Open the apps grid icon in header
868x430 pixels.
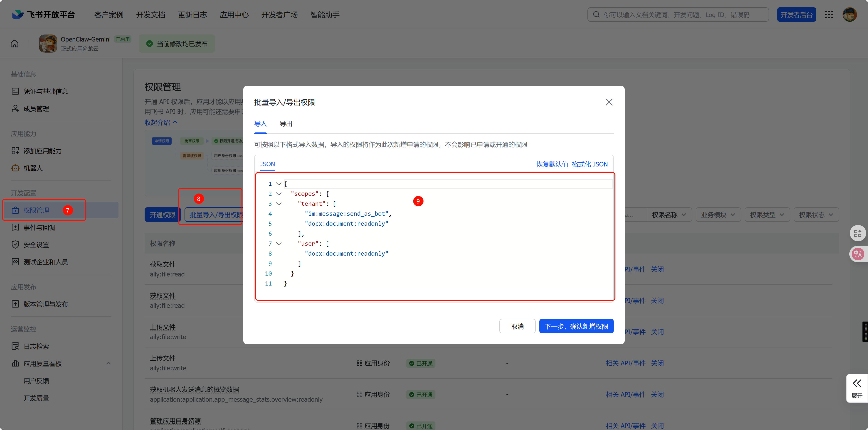[x=829, y=15]
